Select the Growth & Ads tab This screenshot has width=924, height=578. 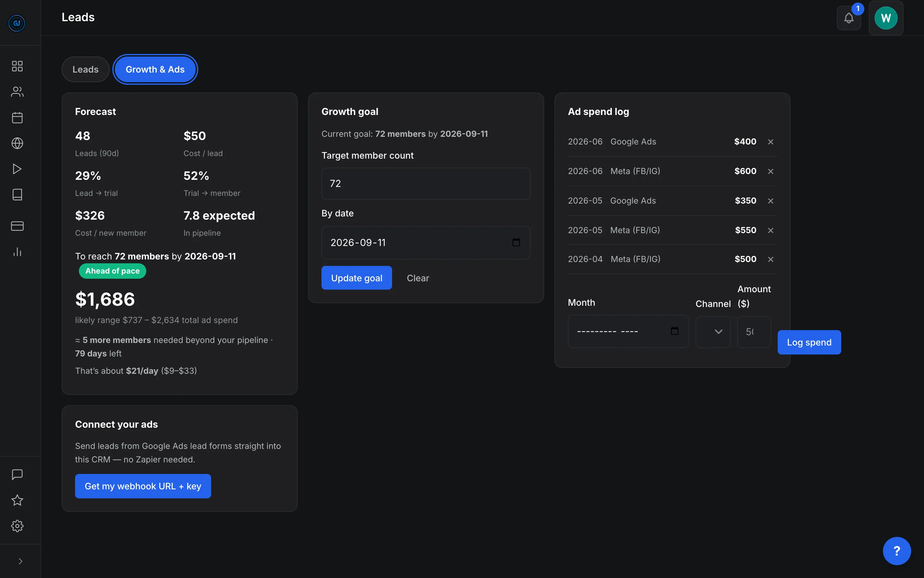click(155, 69)
